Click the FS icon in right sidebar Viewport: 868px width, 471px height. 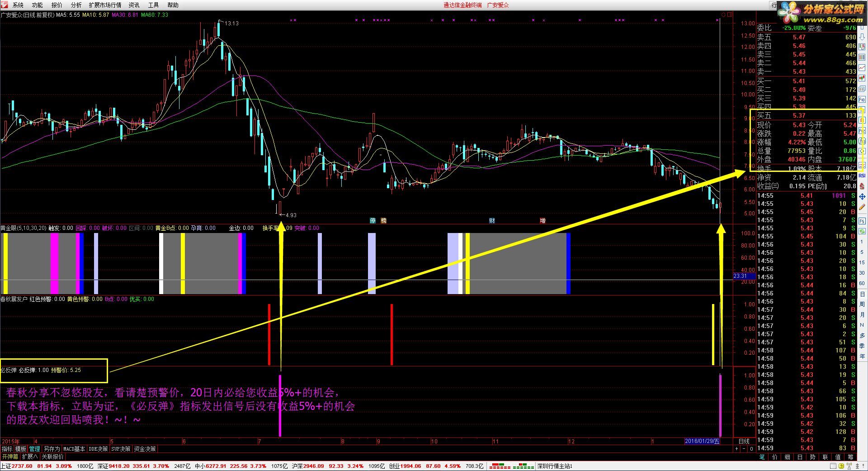coord(862,221)
